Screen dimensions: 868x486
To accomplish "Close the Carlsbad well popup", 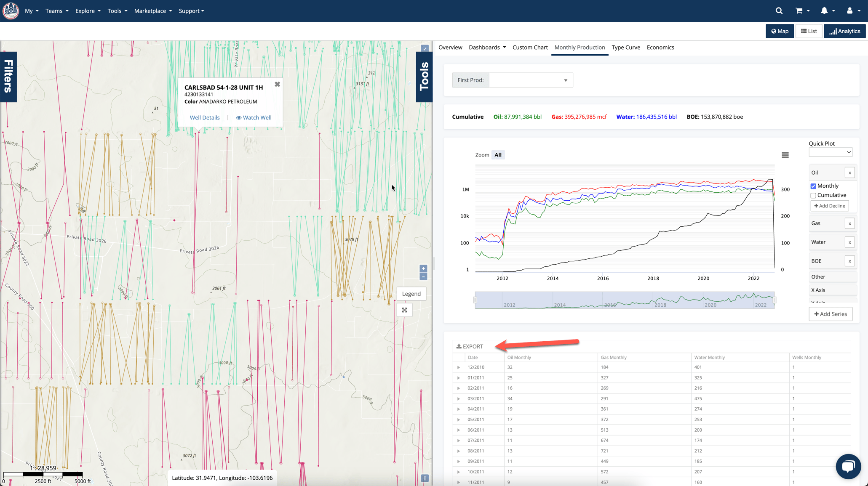I will (277, 84).
